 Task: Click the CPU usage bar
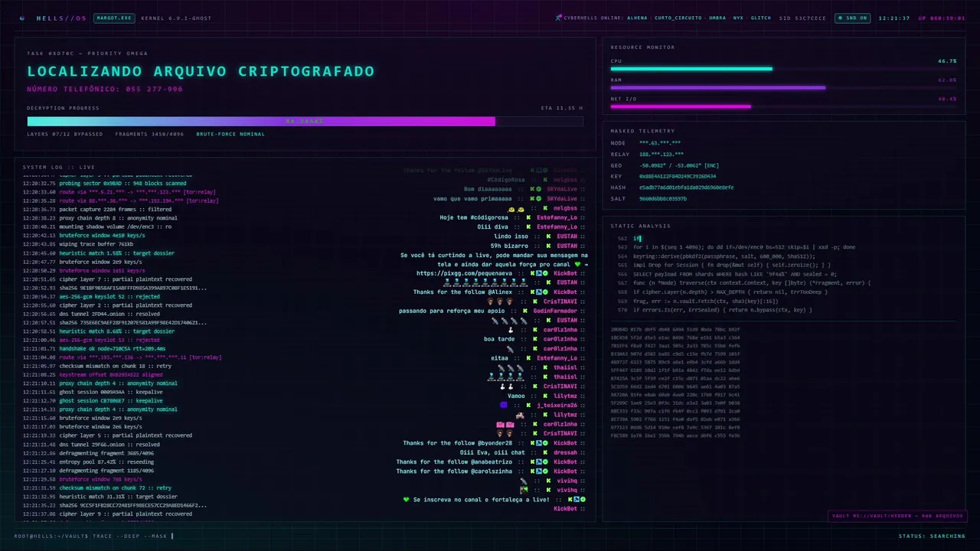[x=783, y=69]
